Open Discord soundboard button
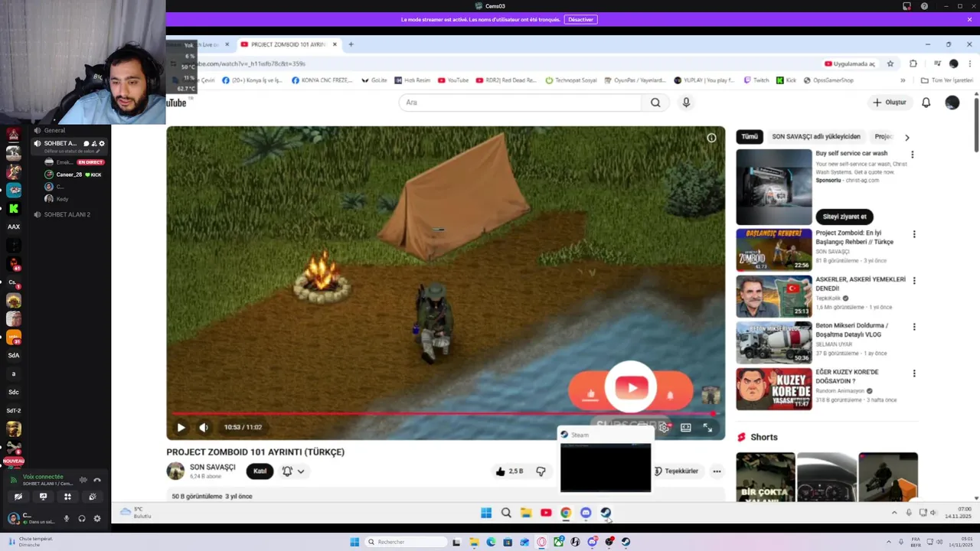980x551 pixels. [x=92, y=497]
